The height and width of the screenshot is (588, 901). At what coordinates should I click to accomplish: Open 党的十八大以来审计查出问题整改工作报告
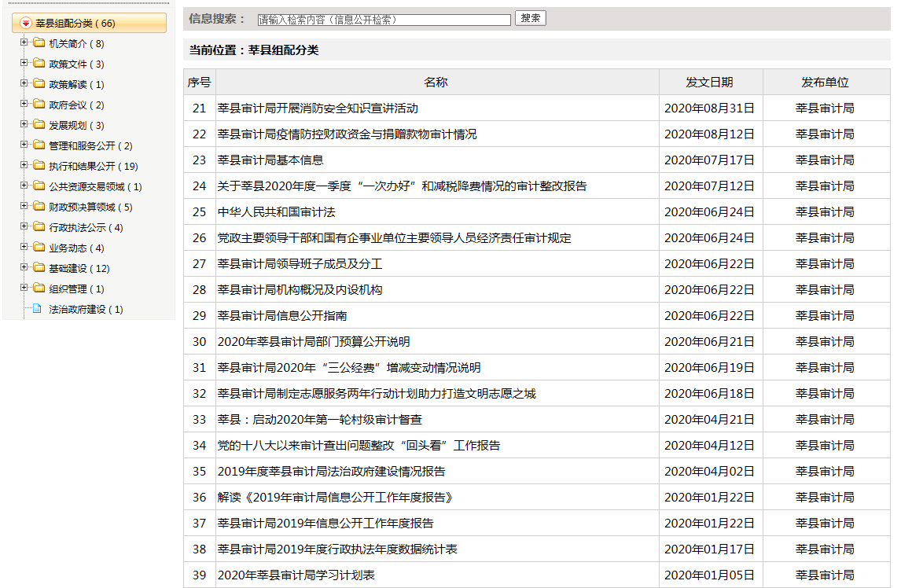[359, 445]
